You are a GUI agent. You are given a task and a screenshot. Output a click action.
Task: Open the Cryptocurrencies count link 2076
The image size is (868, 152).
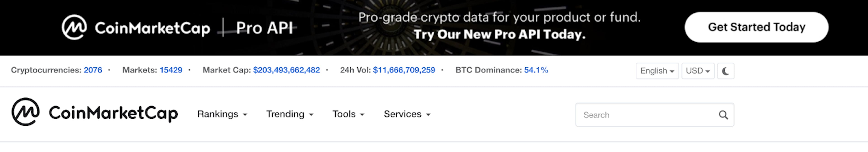click(x=93, y=70)
